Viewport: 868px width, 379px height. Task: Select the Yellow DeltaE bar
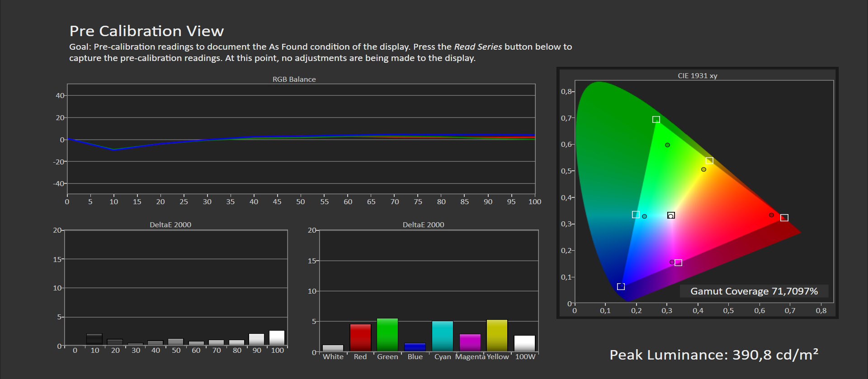497,335
